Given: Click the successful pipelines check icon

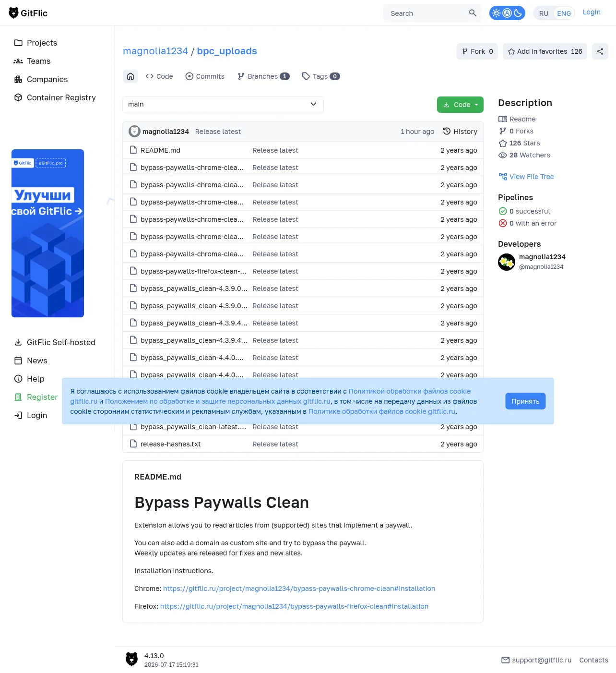Looking at the screenshot, I should 503,211.
